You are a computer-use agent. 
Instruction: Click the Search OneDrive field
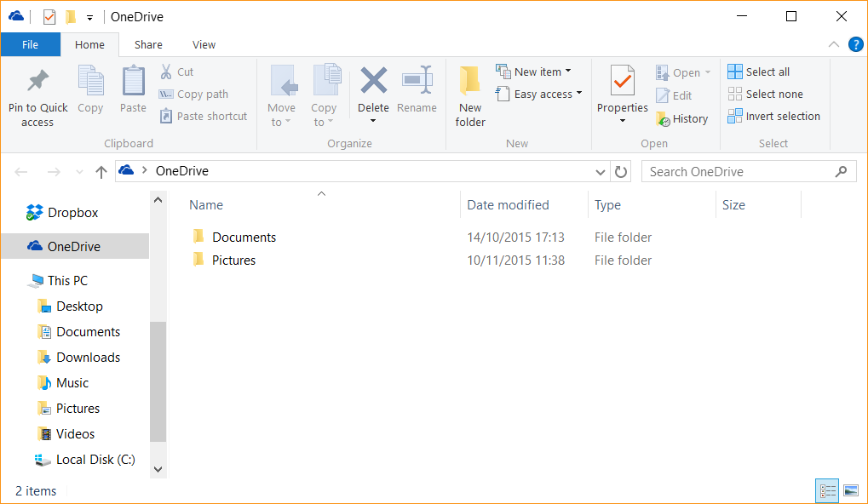point(749,171)
